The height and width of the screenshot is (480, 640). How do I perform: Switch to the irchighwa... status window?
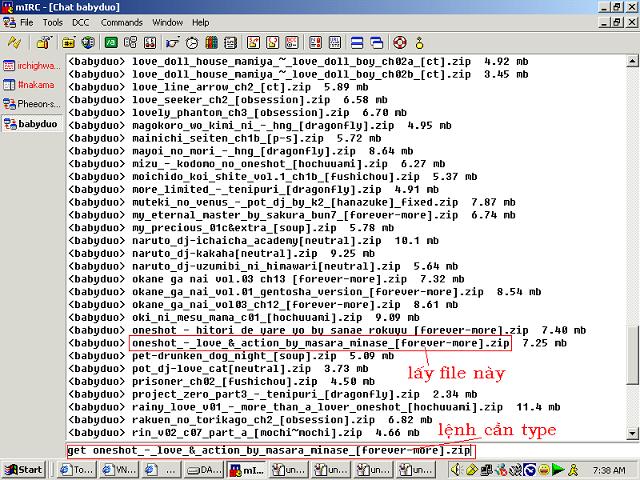point(32,65)
